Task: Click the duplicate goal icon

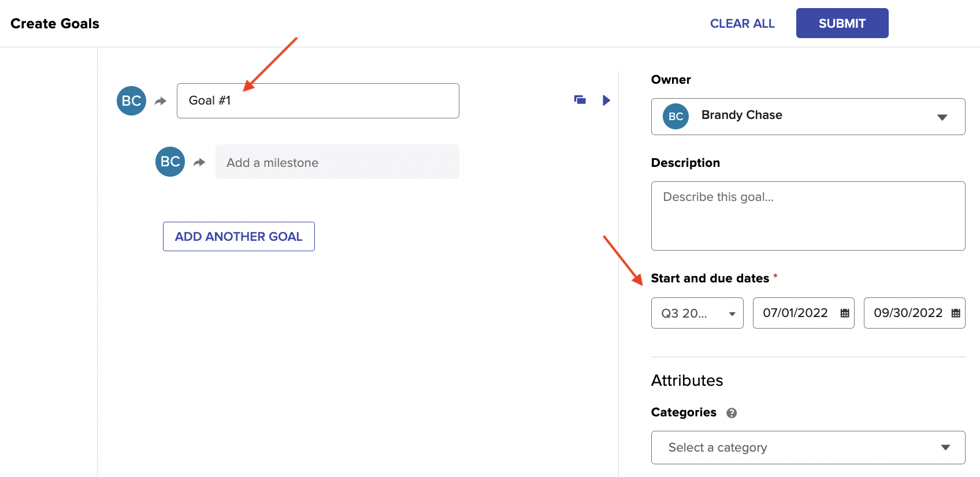Action: (580, 100)
